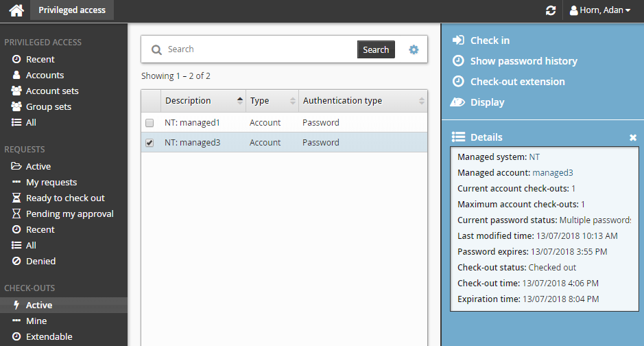Check the NT: managed1 row checkbox
Image resolution: width=644 pixels, height=346 pixels.
pos(150,123)
